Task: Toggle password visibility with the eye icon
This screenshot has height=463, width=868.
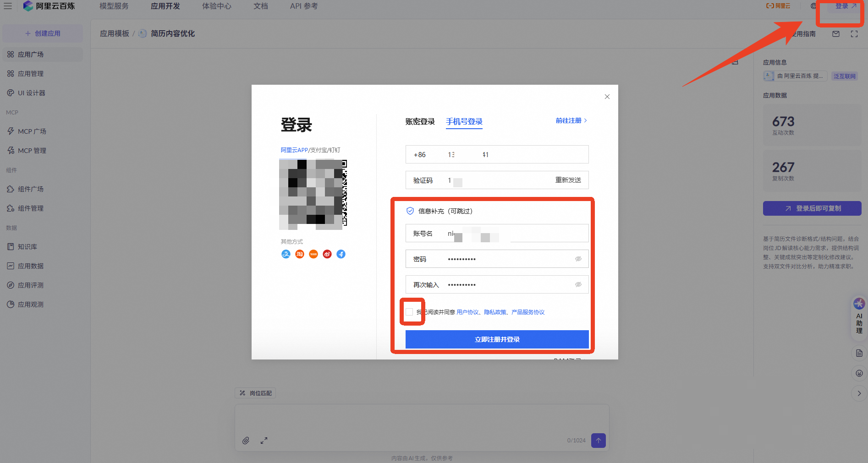Action: pyautogui.click(x=578, y=259)
